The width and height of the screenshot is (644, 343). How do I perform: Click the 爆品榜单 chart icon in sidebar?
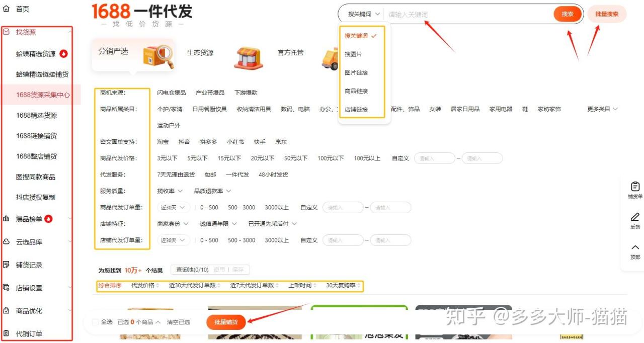6,219
